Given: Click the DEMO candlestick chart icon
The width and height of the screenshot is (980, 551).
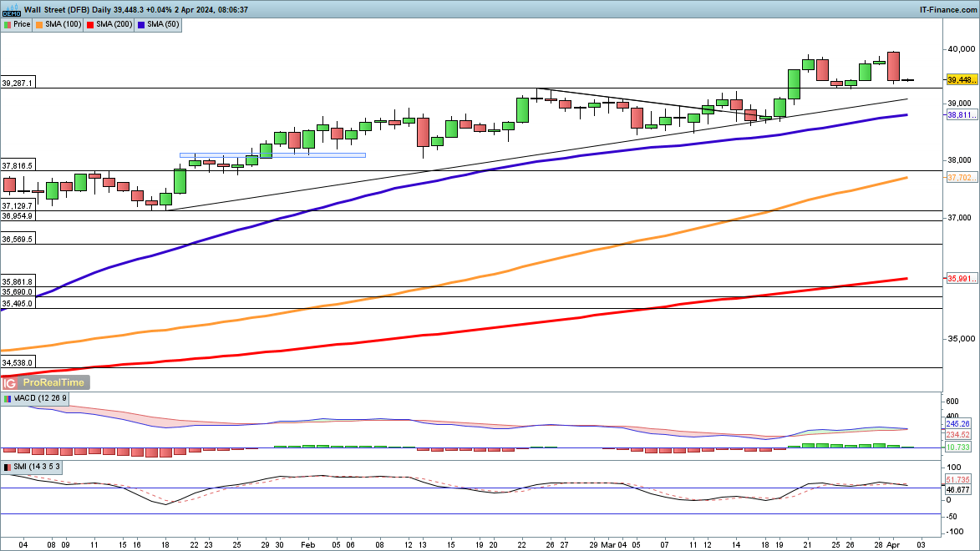Looking at the screenshot, I should pyautogui.click(x=11, y=9).
